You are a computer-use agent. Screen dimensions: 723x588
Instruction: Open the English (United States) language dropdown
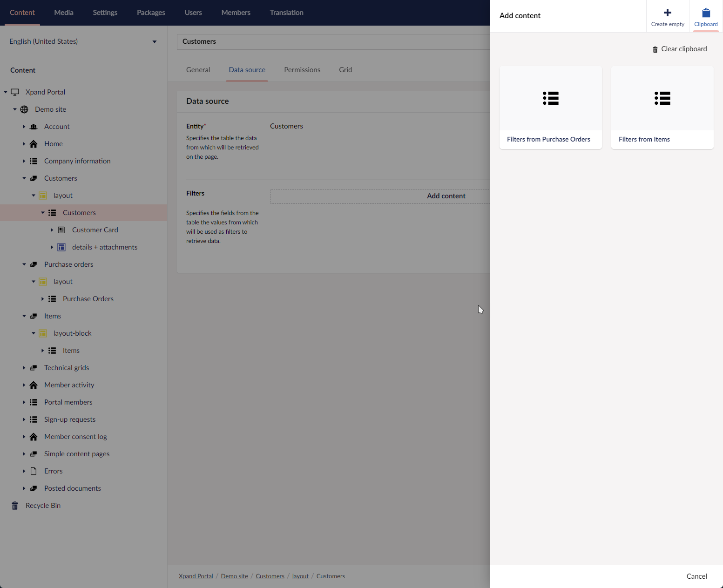83,41
